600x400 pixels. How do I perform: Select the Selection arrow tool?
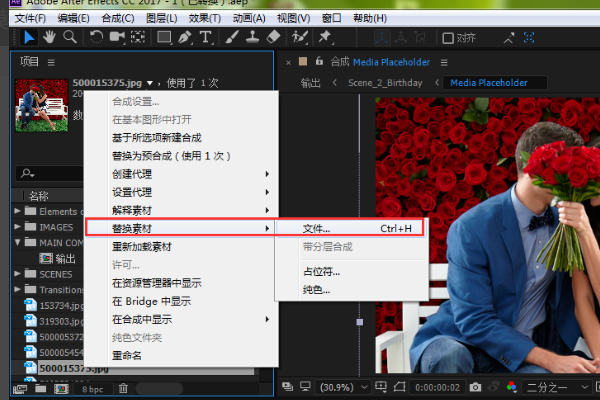[x=30, y=37]
